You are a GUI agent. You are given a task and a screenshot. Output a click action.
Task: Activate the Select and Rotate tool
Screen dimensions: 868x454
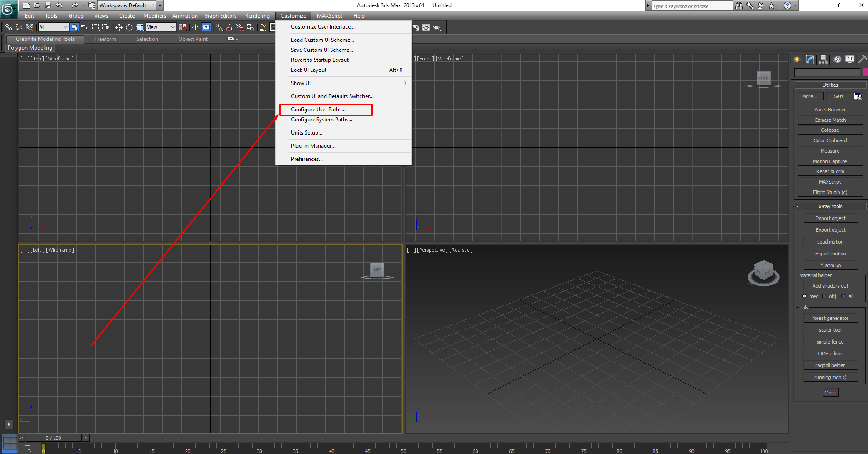130,27
